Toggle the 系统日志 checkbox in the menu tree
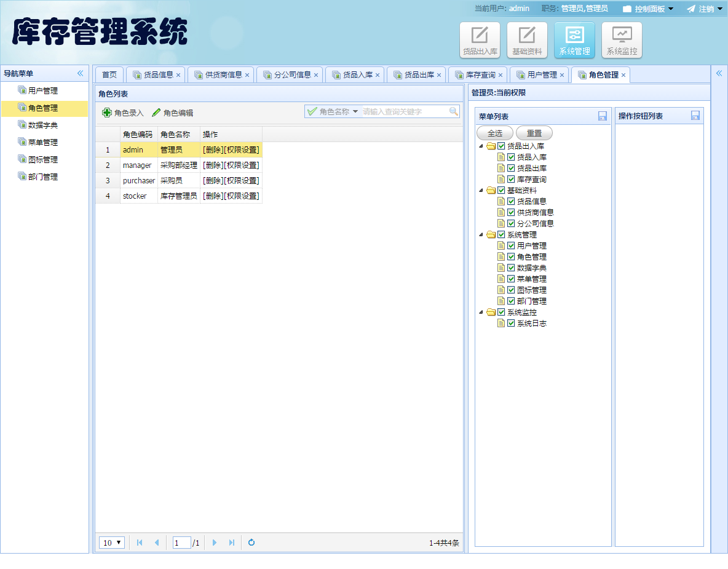The width and height of the screenshot is (728, 569). pos(511,324)
